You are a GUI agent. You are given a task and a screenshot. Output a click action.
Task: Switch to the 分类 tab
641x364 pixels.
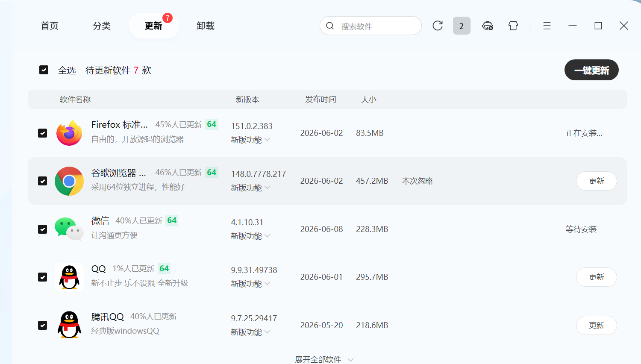pyautogui.click(x=102, y=26)
